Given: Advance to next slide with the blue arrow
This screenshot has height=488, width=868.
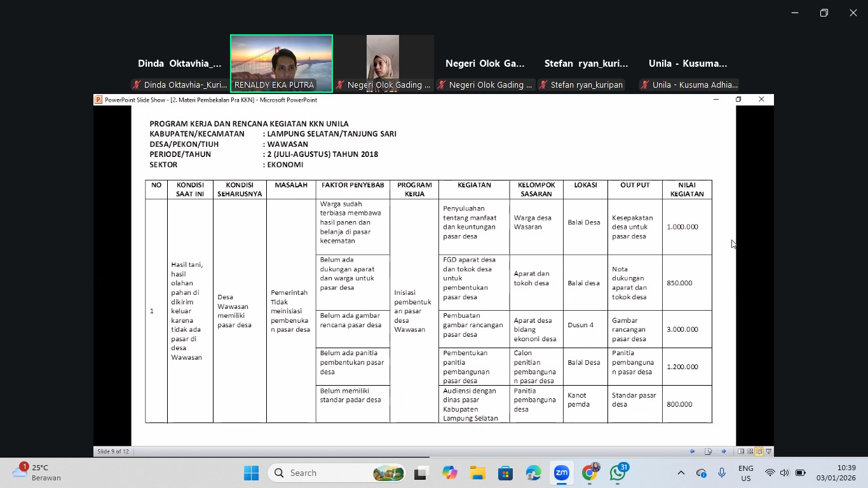Looking at the screenshot, I should [x=724, y=451].
